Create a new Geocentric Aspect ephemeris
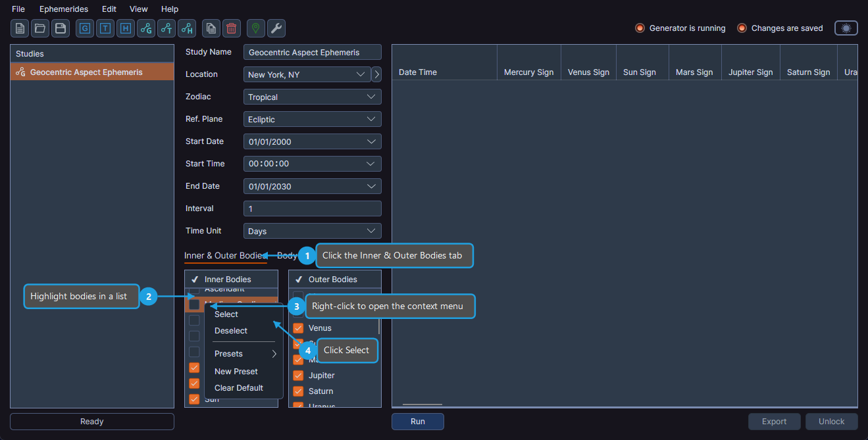 click(x=145, y=28)
